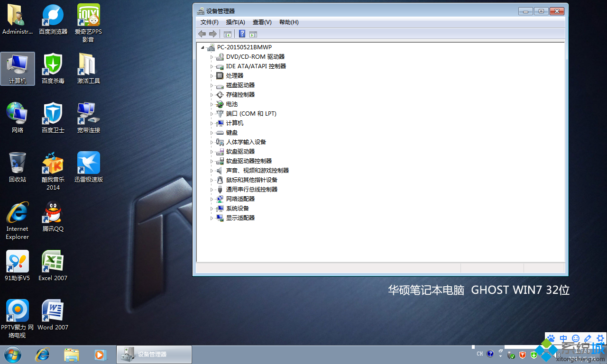Screen dimensions: 607x364
Task: Open the 回收站 recycle bin
Action: tap(17, 164)
